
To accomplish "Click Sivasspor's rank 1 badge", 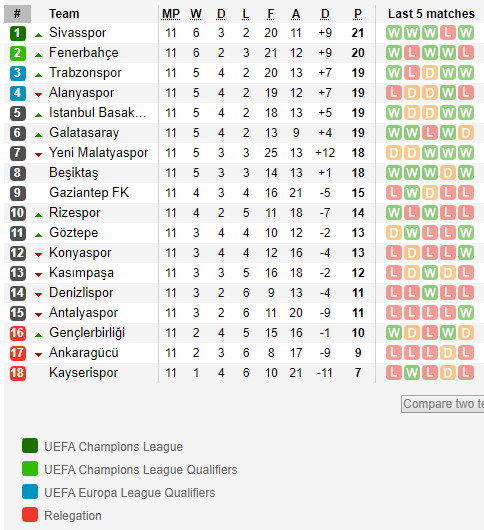I will tap(18, 33).
